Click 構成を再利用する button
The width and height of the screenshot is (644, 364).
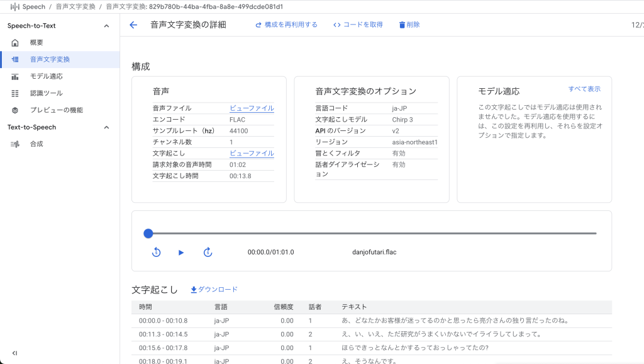(x=286, y=25)
